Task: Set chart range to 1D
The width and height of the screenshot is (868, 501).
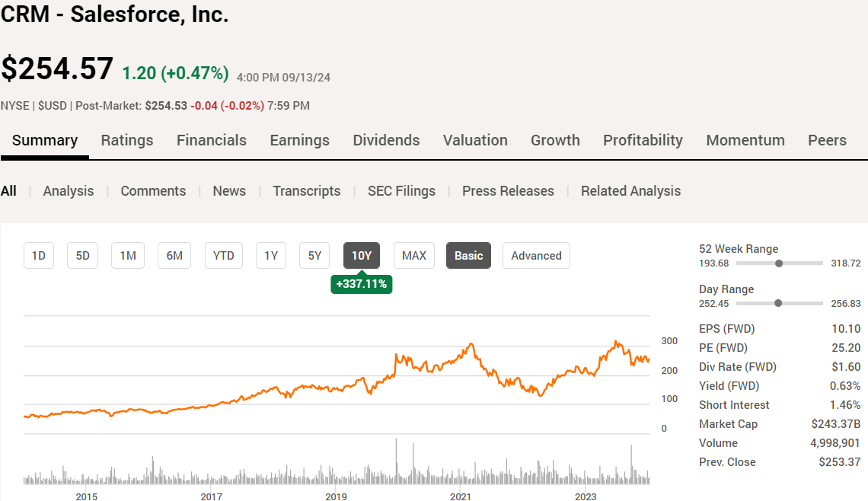Action: tap(39, 256)
